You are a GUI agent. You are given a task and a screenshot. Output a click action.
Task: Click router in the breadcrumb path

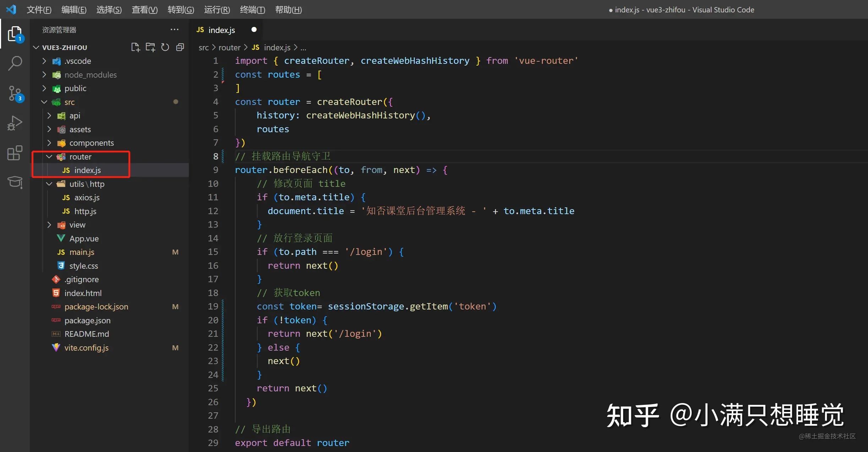coord(230,48)
